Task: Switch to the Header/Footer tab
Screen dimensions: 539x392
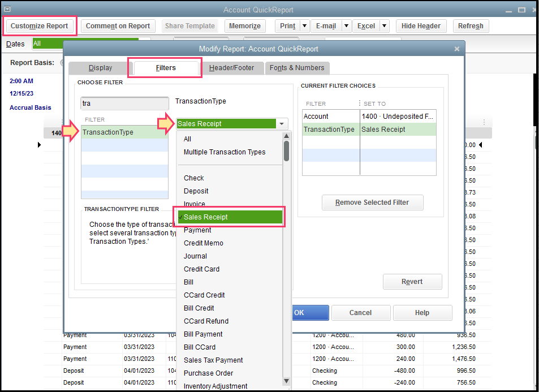Action: [x=231, y=68]
